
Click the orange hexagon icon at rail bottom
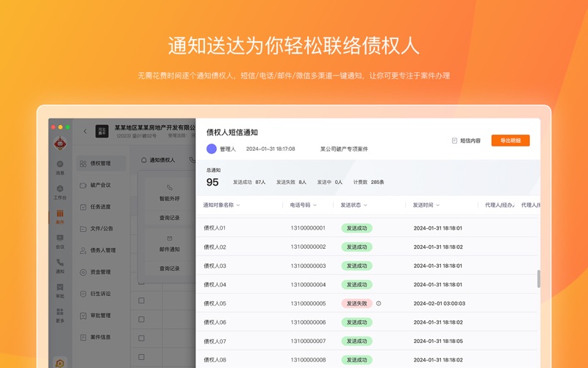(60, 363)
